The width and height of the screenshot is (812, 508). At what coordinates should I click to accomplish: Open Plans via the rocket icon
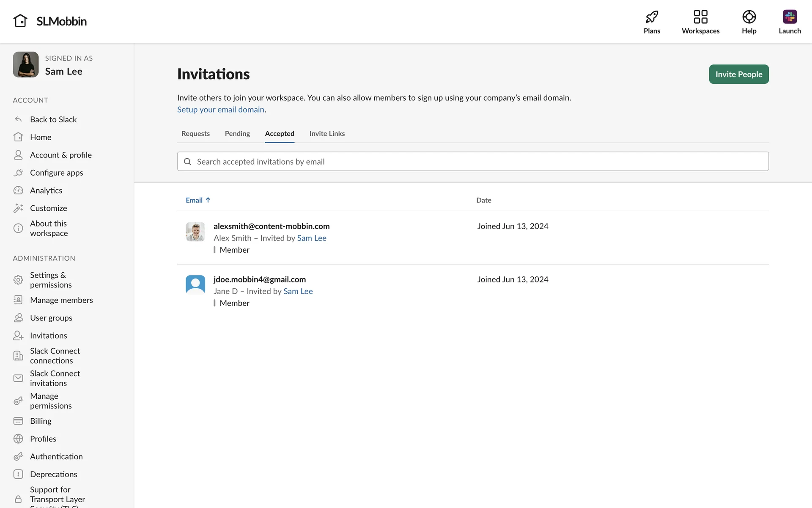652,17
